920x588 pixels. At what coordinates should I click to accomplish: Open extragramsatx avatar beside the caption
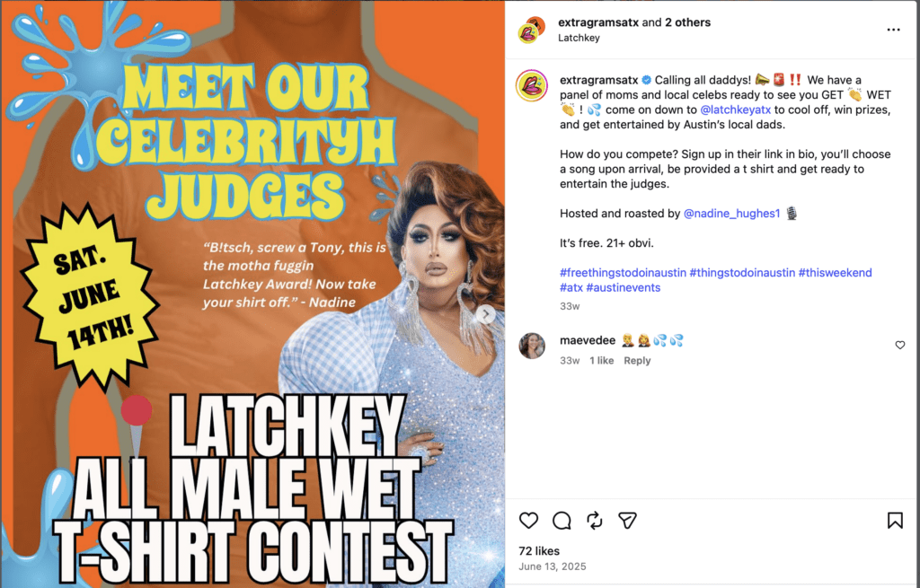coord(532,85)
